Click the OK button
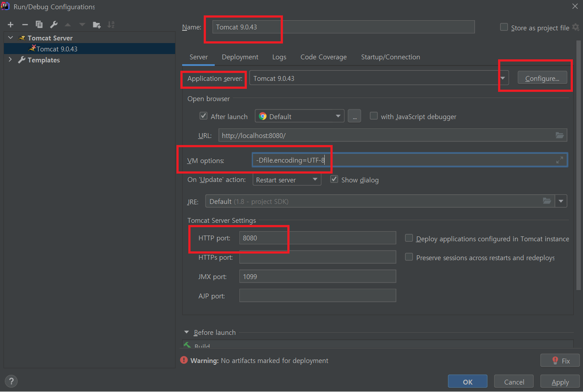Screen dimensions: 583x392 click(468, 382)
